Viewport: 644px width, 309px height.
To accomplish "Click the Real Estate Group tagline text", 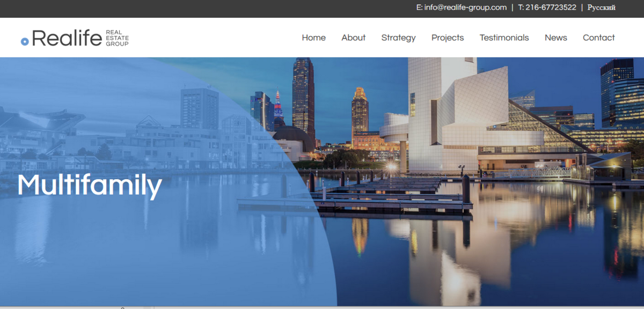I will (117, 38).
